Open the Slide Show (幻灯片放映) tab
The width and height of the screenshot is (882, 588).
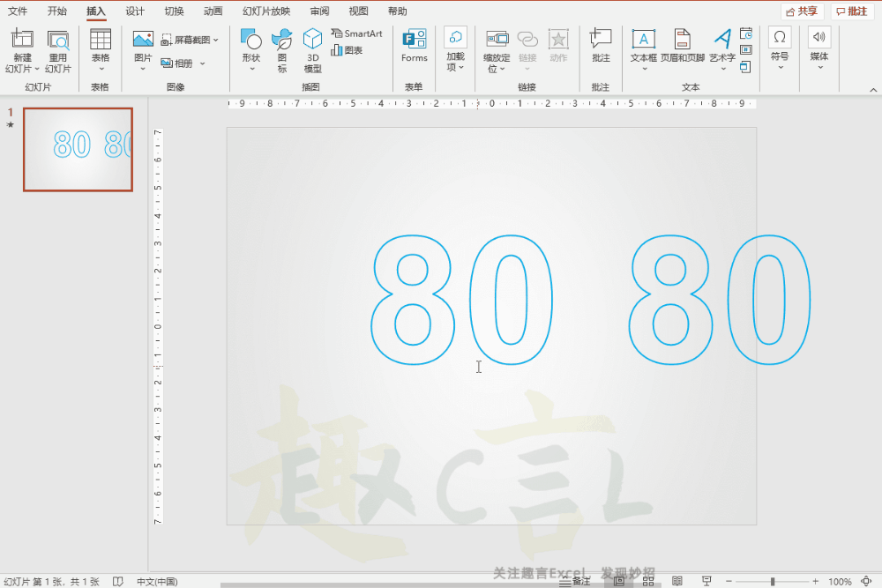266,11
